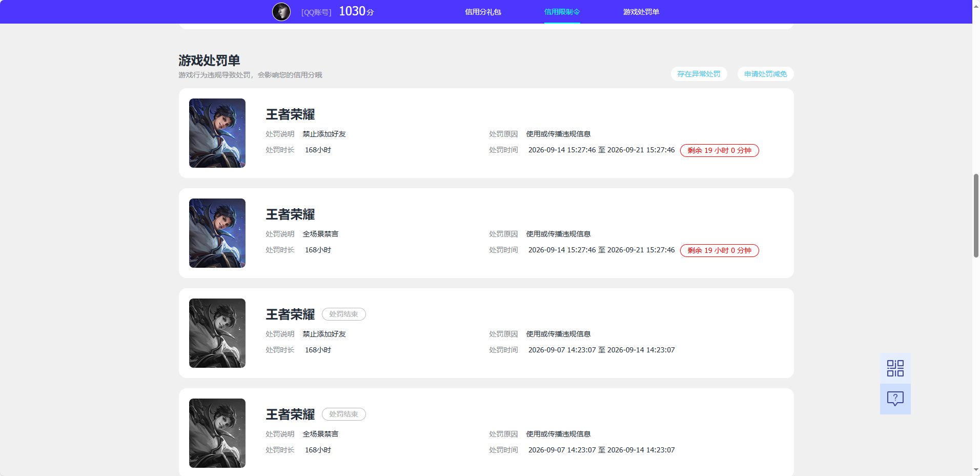
Task: Click 禁止添加好友 text in first card
Action: (x=324, y=134)
